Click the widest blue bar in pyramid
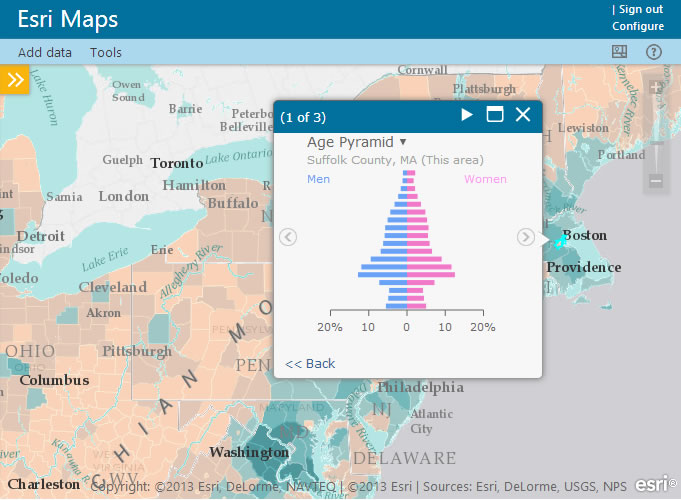 [x=383, y=275]
